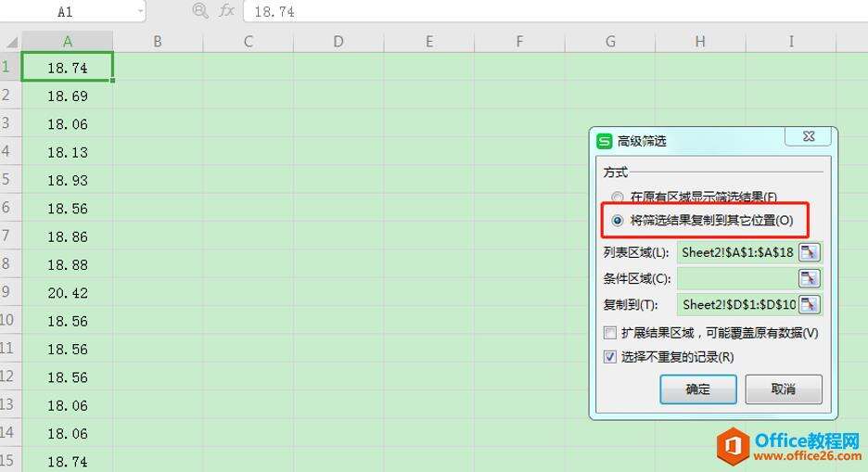868x472 pixels.
Task: Click the criteria range picker icon
Action: tap(810, 278)
